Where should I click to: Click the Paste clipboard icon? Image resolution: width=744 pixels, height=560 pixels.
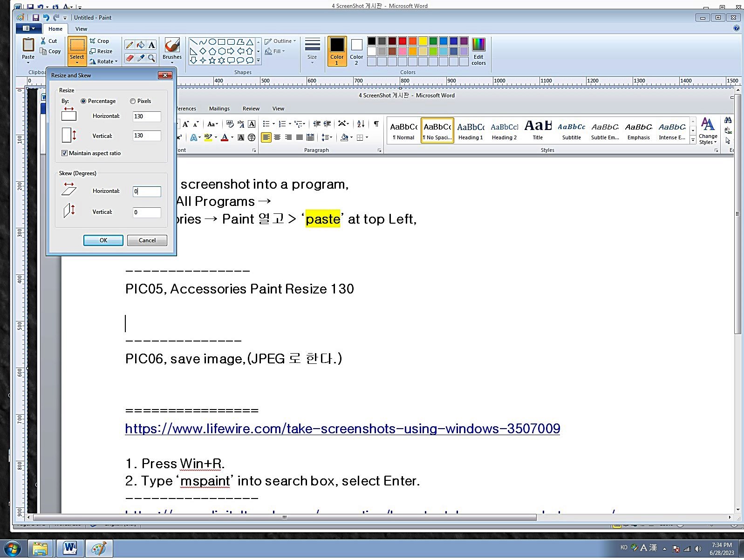(28, 45)
